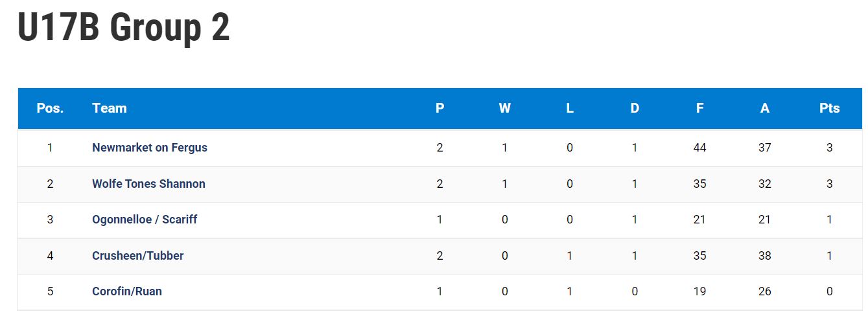Click the A (scores against) column header
Image resolution: width=868 pixels, height=329 pixels.
coord(765,108)
